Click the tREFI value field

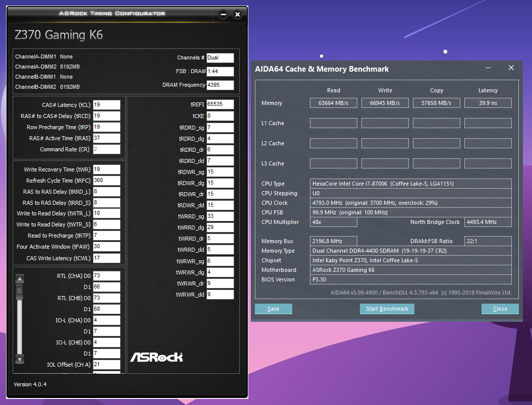(x=220, y=104)
